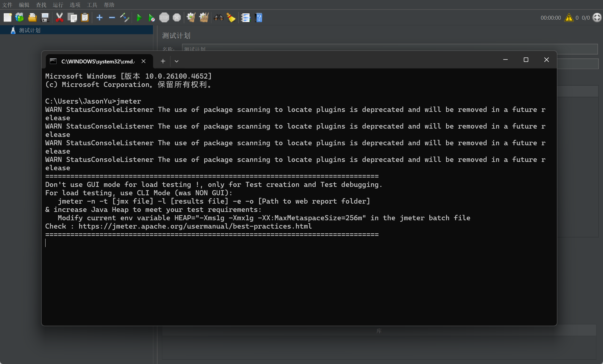Close the cmd.exe terminal tab
Viewport: 603px width, 364px height.
pos(144,61)
